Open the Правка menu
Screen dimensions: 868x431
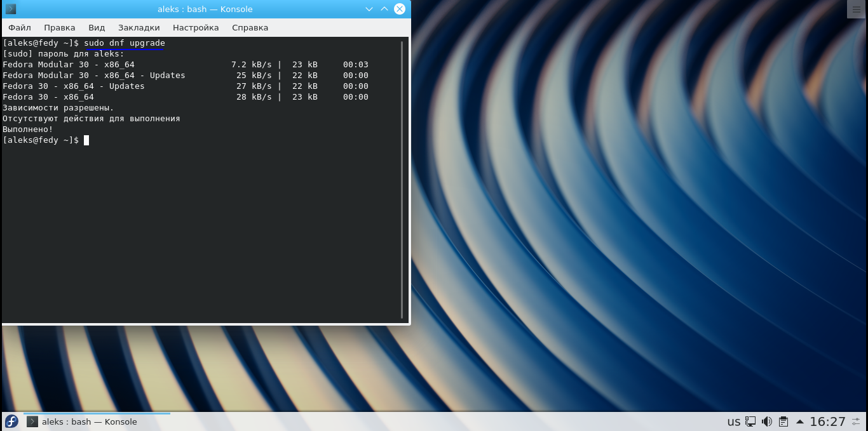[x=60, y=27]
